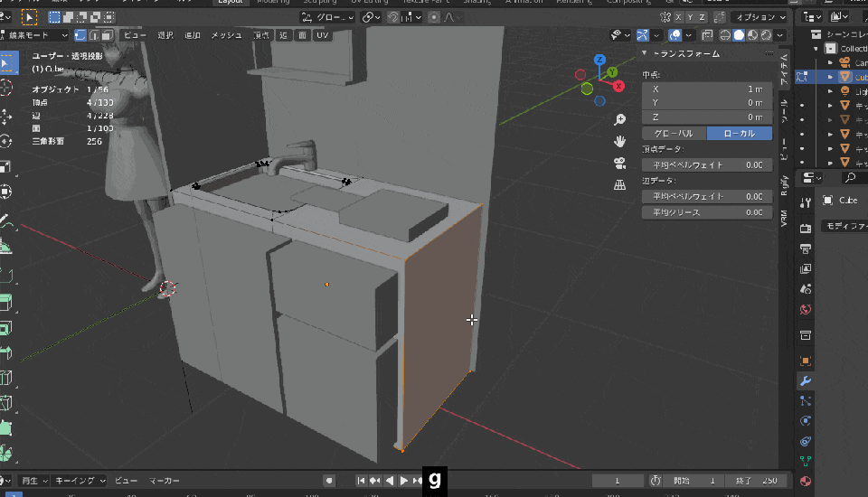Collapse the トランスフォーム panel
The width and height of the screenshot is (868, 497).
point(646,54)
